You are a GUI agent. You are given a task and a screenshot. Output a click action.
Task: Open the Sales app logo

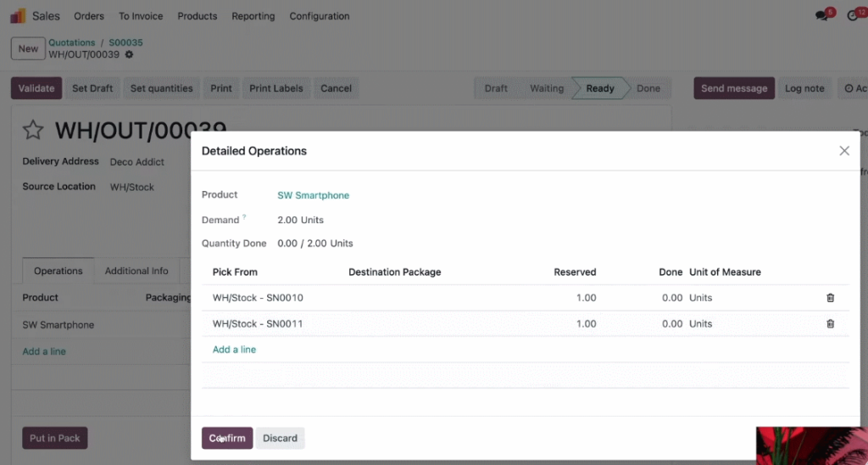coord(18,16)
